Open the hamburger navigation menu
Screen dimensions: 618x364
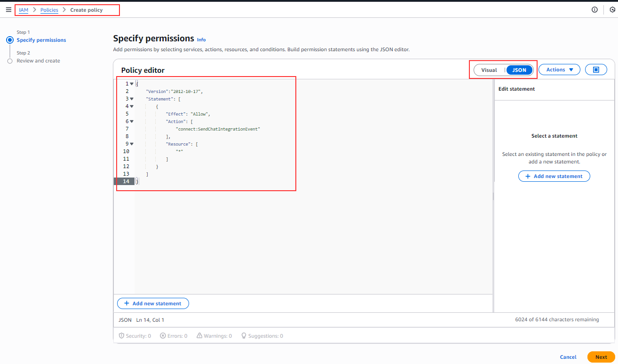8,9
